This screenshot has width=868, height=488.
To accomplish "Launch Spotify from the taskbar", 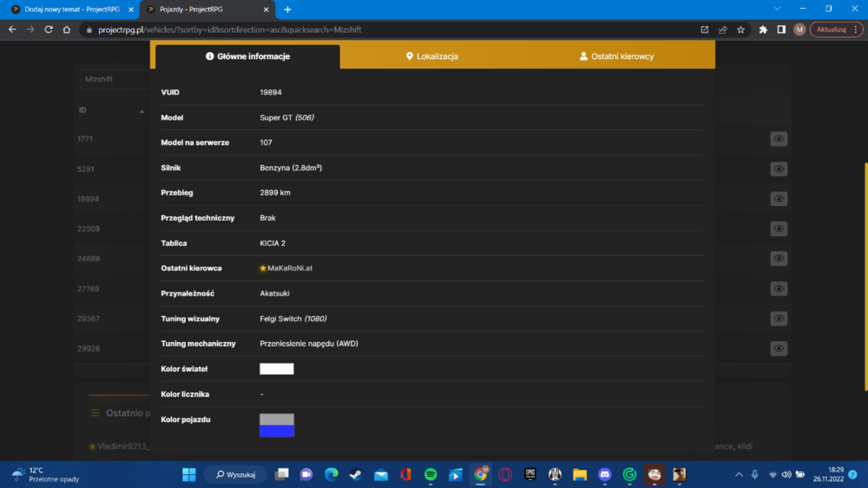I will click(x=431, y=475).
